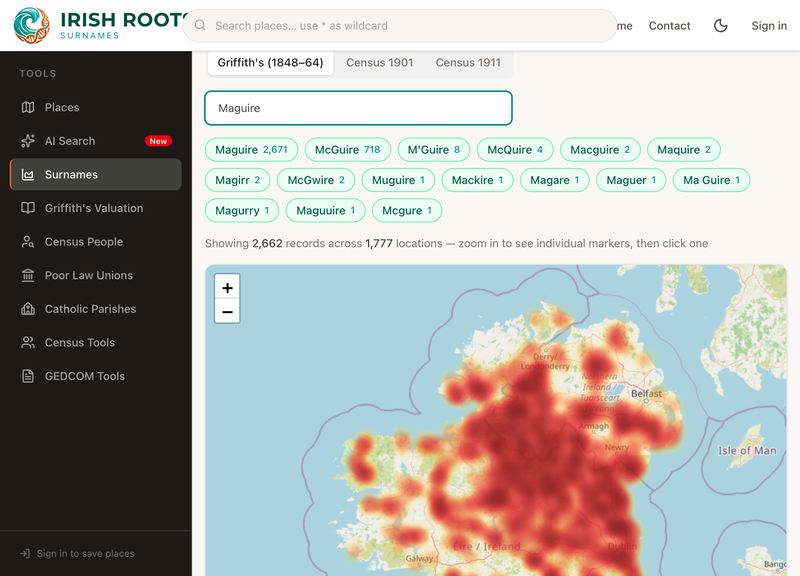Click the sign-in arrow icon in sidebar
The image size is (800, 576).
coord(25,554)
